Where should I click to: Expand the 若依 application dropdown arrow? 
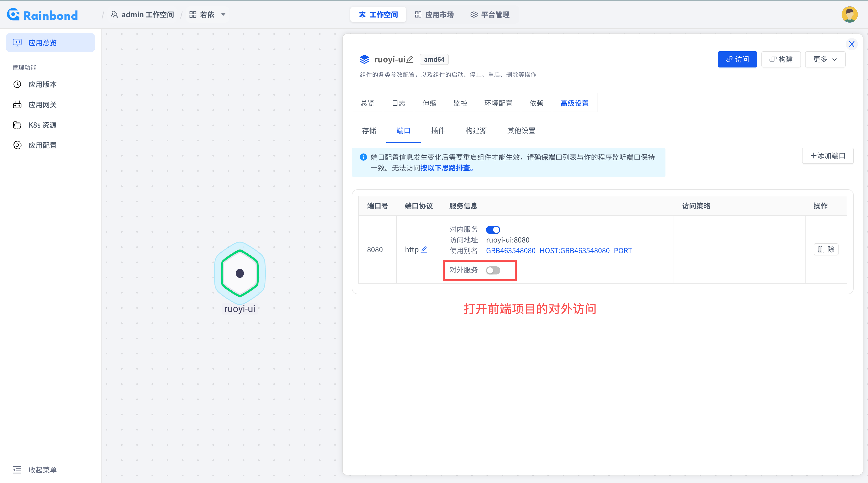click(223, 14)
